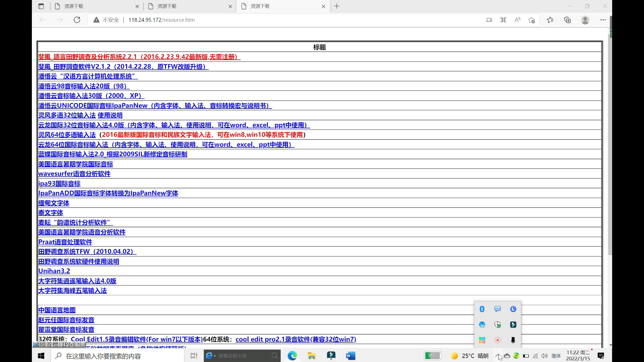The image size is (644, 362).
Task: Open 云龙国际32位音标输入法4.0版 link
Action: (174, 125)
